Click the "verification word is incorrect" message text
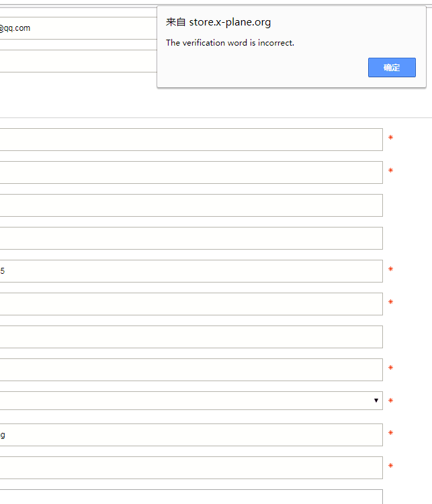Viewport: 432px width, 504px height. point(230,43)
